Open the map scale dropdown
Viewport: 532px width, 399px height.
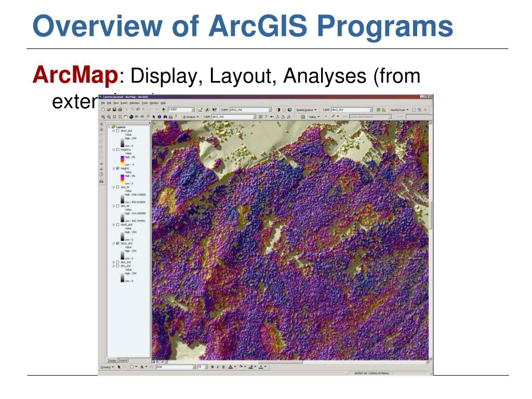tap(193, 110)
